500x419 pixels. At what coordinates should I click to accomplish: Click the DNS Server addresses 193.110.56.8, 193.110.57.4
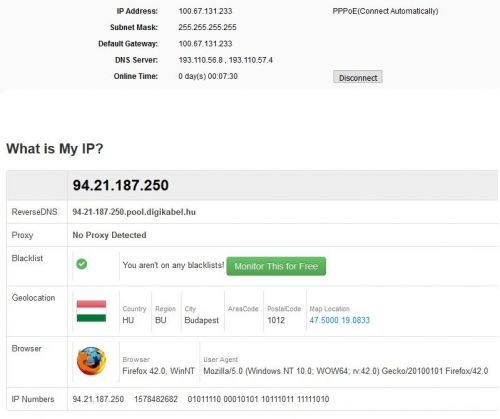225,60
